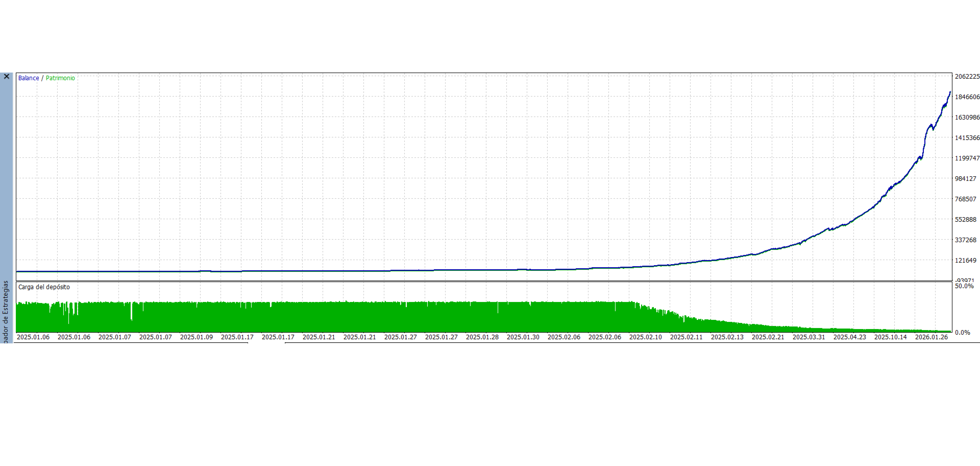The height and width of the screenshot is (466, 980).
Task: Click the 1630986 axis value
Action: (x=967, y=118)
